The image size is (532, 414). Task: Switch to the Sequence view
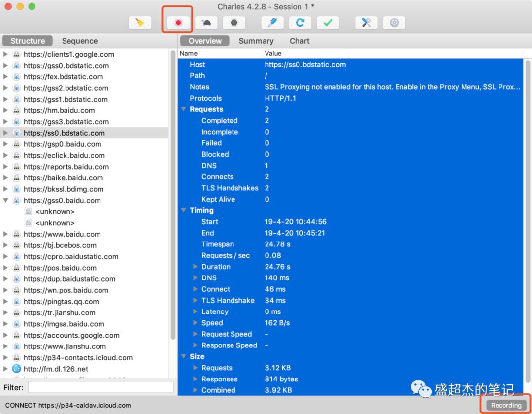coord(80,41)
